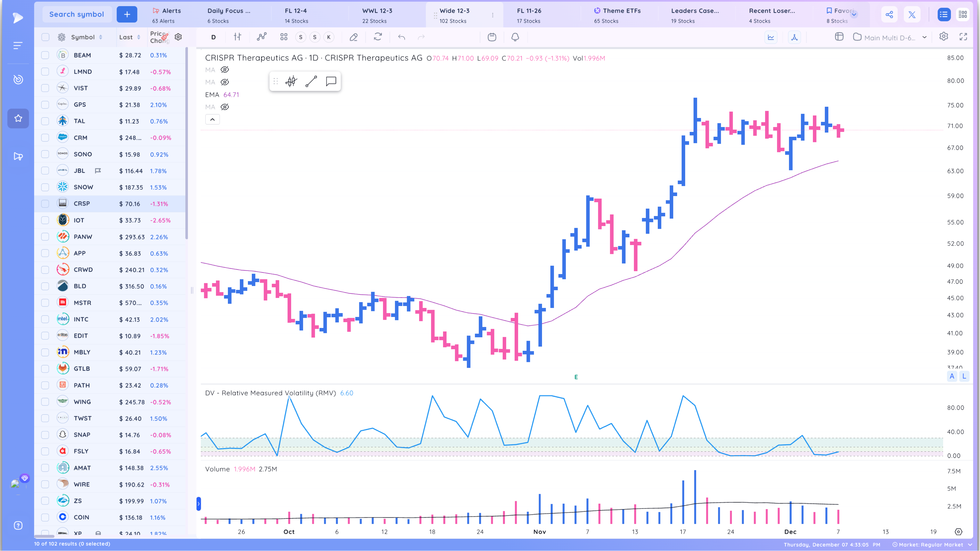Open the chart templates grid icon
The height and width of the screenshot is (551, 980).
click(284, 37)
